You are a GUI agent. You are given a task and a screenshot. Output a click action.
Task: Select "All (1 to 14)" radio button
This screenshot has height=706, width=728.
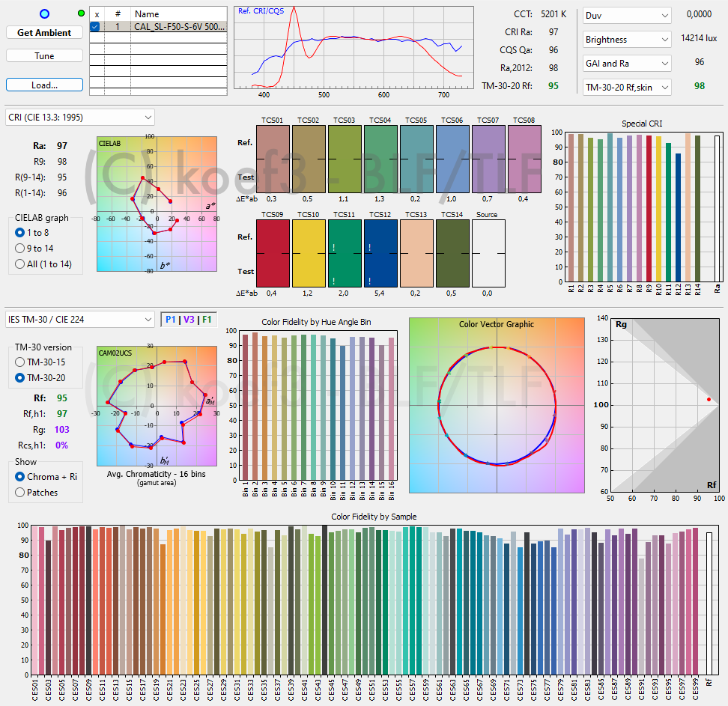(x=21, y=264)
